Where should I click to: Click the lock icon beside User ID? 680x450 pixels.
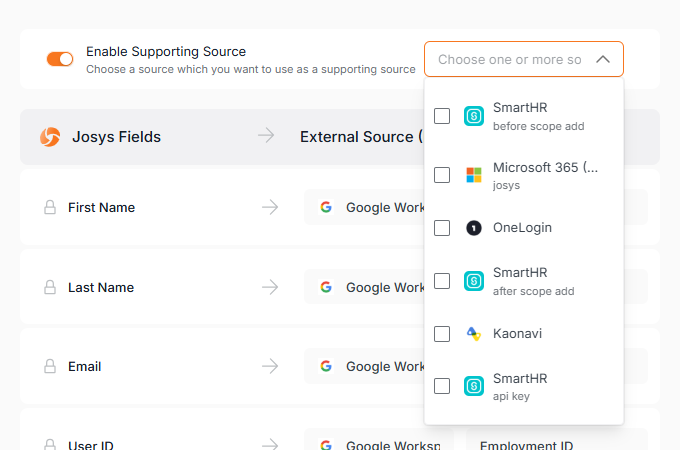(50, 444)
